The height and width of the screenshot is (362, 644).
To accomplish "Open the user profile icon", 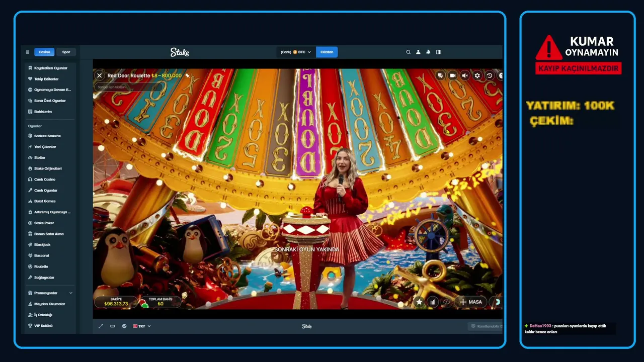I will [418, 52].
